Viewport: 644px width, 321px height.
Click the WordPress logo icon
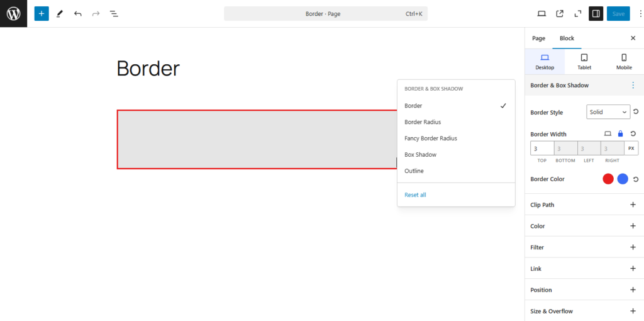click(x=14, y=14)
